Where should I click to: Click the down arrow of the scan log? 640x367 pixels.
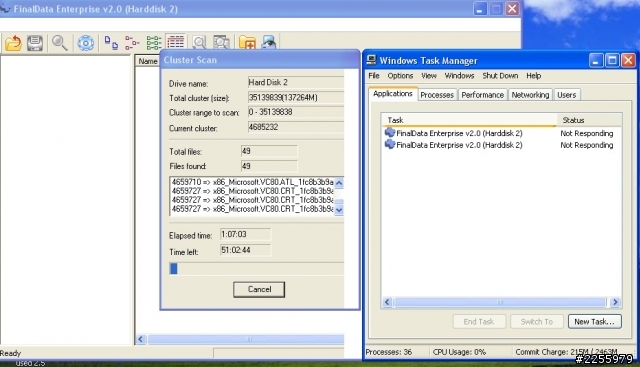(x=339, y=210)
